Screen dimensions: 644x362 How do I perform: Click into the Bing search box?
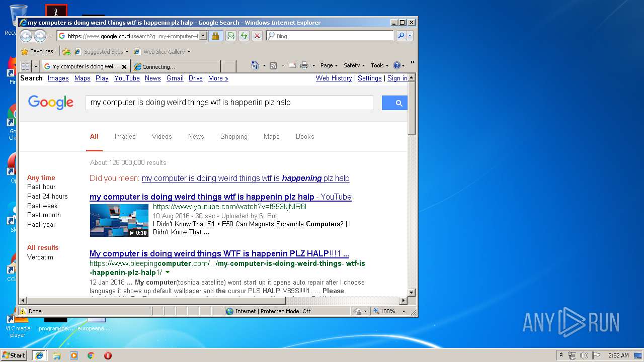[330, 36]
